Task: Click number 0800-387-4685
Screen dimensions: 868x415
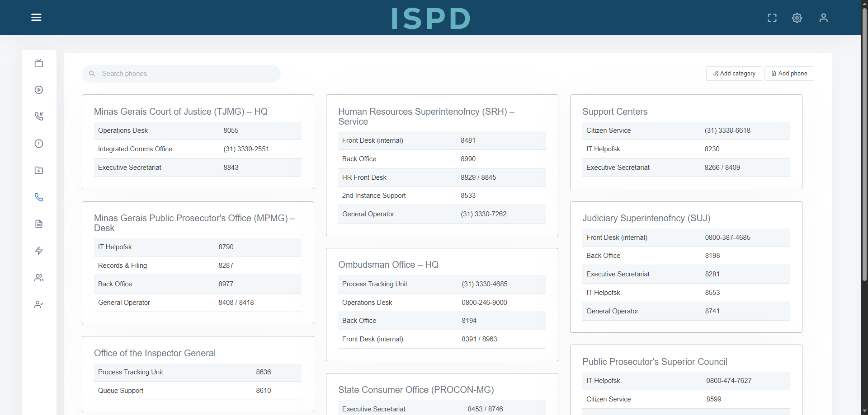Action: click(x=727, y=238)
